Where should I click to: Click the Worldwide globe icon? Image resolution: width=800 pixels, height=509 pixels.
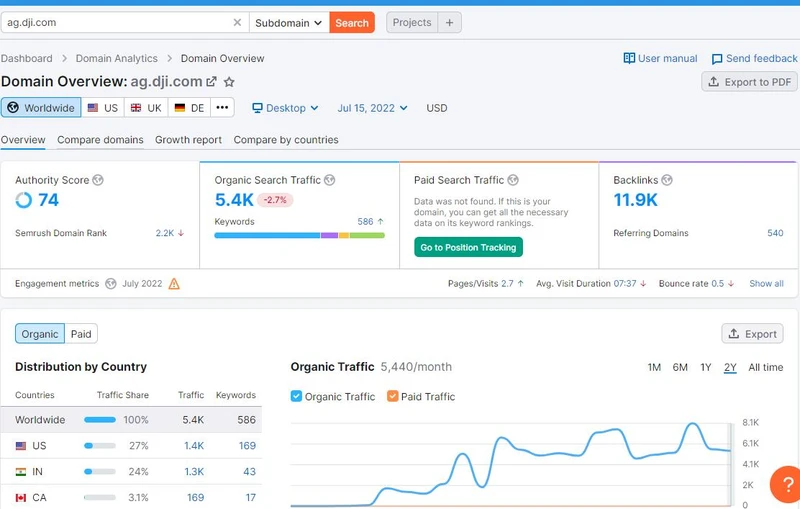click(x=13, y=108)
